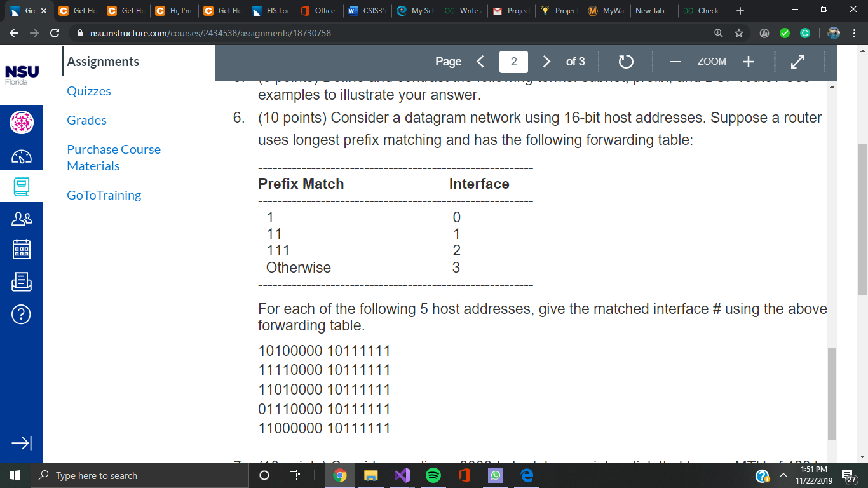The width and height of the screenshot is (868, 488).
Task: Collapse the NSU navigation sidebar
Action: (x=21, y=444)
